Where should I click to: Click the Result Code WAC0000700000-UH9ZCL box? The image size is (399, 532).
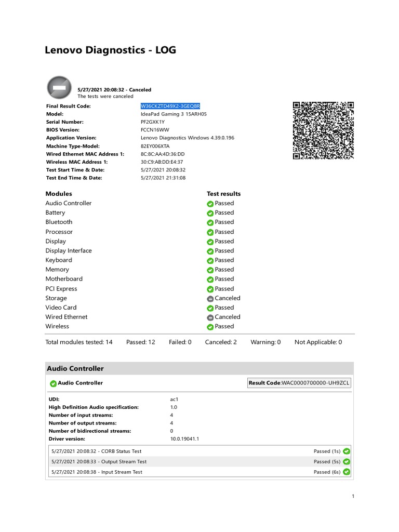click(x=299, y=383)
